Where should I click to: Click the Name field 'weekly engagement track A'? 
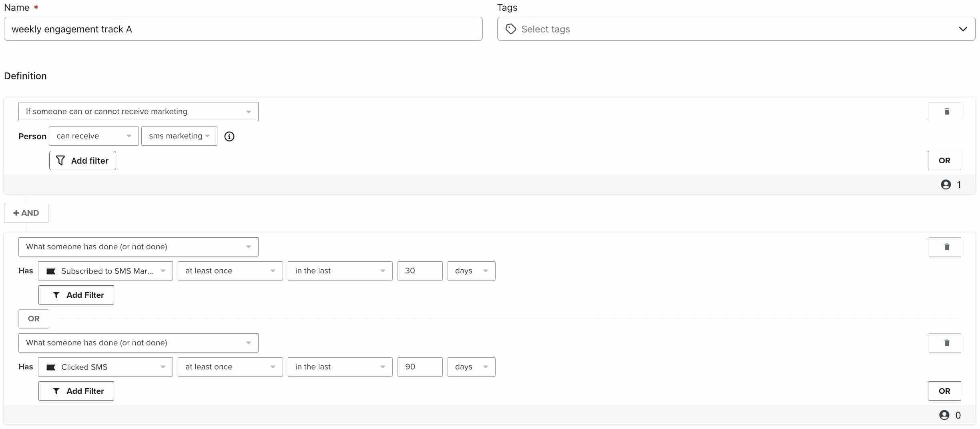pos(243,29)
